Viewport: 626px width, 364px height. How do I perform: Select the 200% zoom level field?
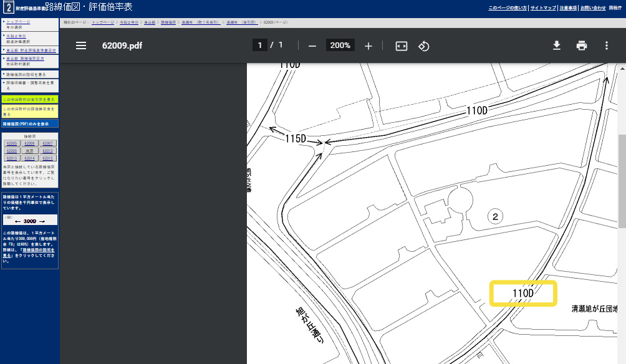pyautogui.click(x=340, y=45)
